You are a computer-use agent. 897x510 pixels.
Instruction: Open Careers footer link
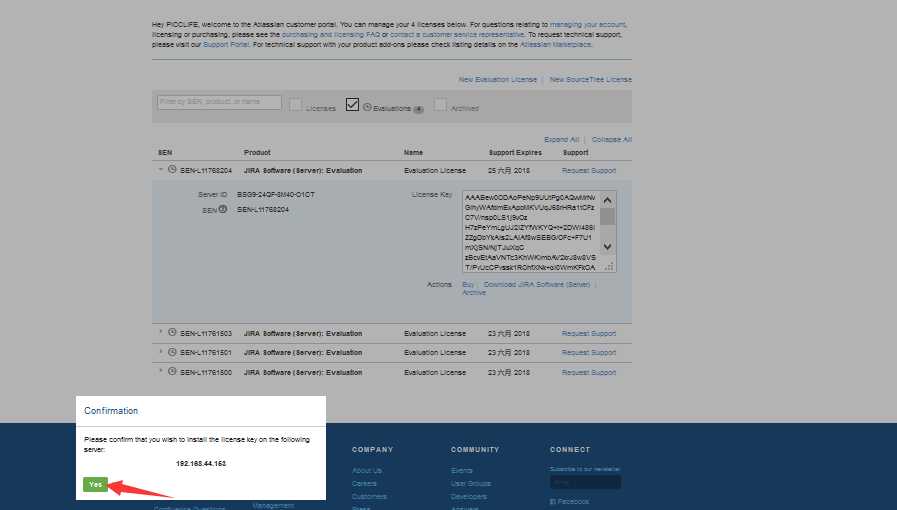coord(364,484)
